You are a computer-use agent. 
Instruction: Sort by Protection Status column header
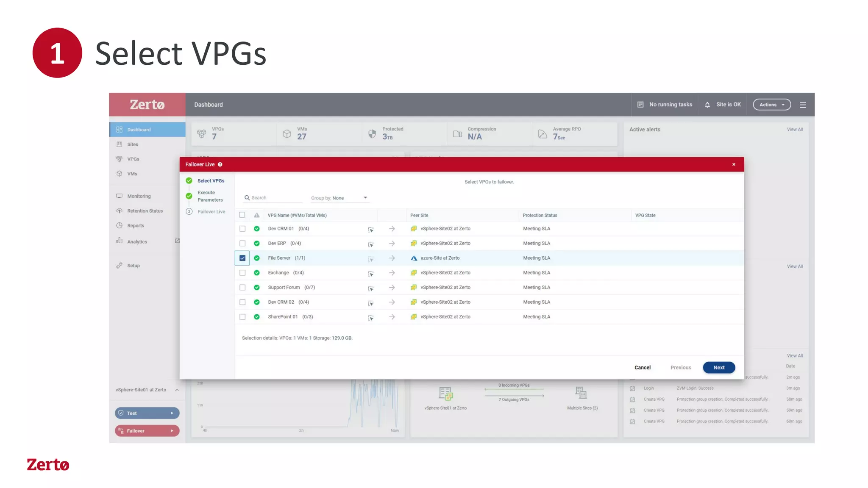[540, 215]
